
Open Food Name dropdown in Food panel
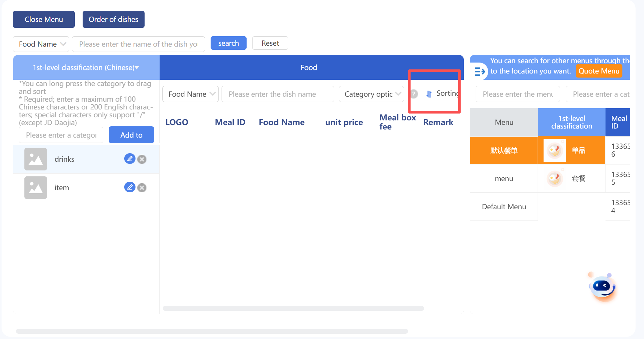coord(190,94)
